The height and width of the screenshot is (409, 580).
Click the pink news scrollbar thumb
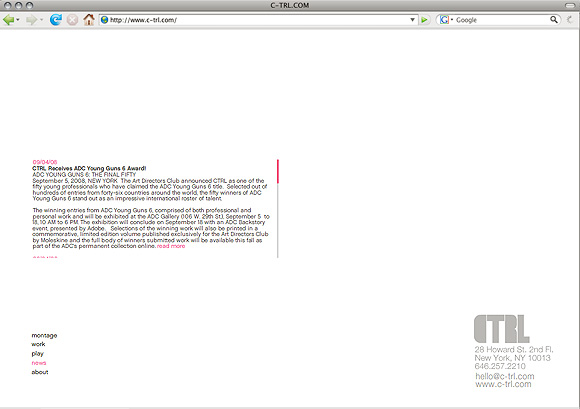click(278, 171)
